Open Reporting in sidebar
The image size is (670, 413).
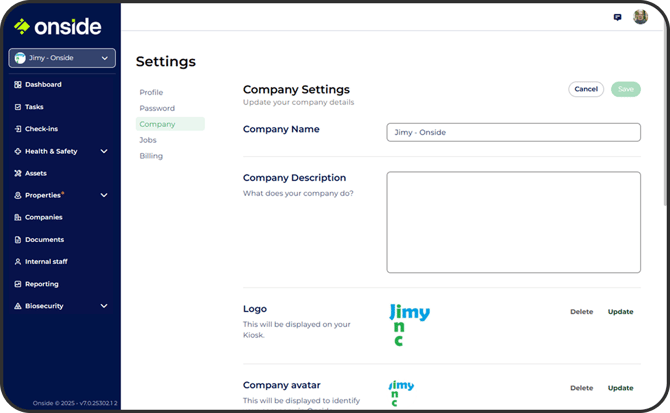coord(42,284)
